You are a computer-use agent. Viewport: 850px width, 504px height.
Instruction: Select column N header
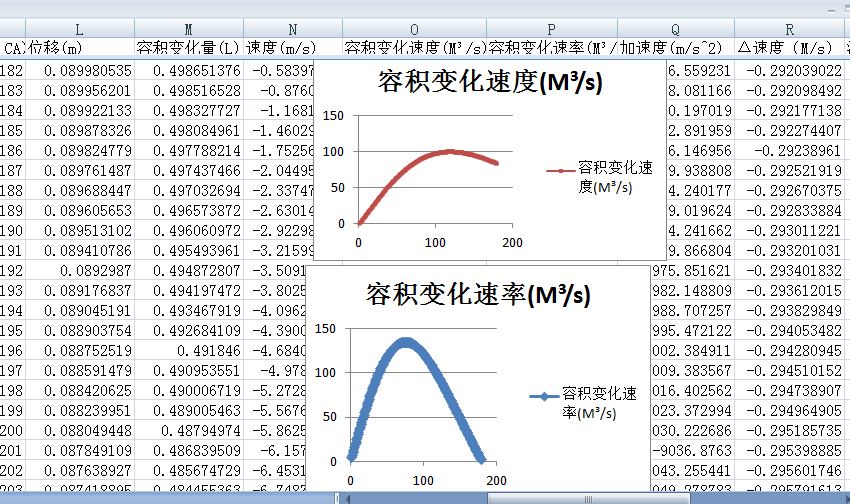[x=293, y=29]
